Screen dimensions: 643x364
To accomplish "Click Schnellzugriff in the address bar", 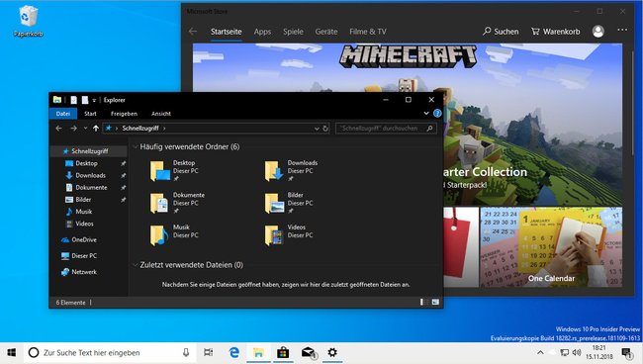I will [x=140, y=129].
